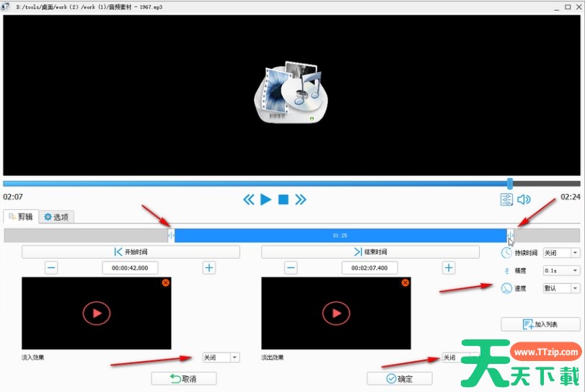Decrease end time with minus button
585x392 pixels.
(291, 268)
